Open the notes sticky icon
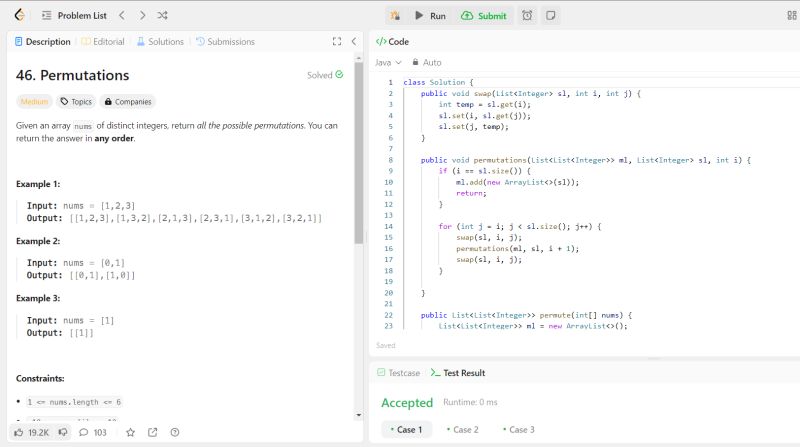Viewport: 800px width, 447px height. pos(550,16)
